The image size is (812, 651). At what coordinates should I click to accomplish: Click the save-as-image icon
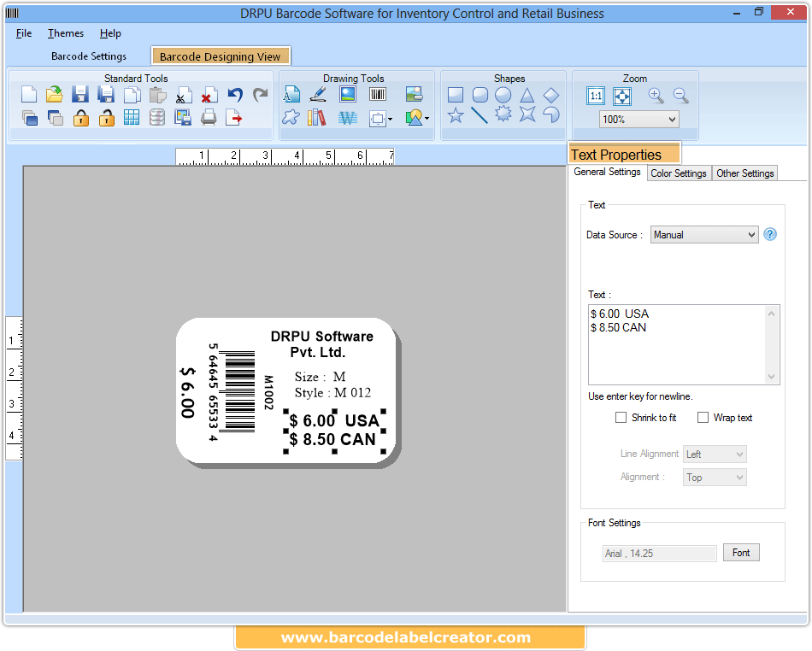(183, 118)
